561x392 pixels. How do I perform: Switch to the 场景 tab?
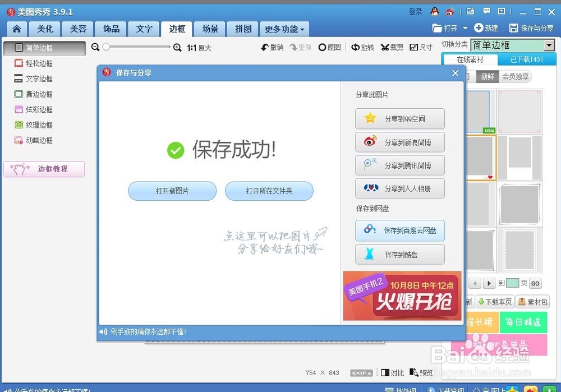pyautogui.click(x=210, y=29)
